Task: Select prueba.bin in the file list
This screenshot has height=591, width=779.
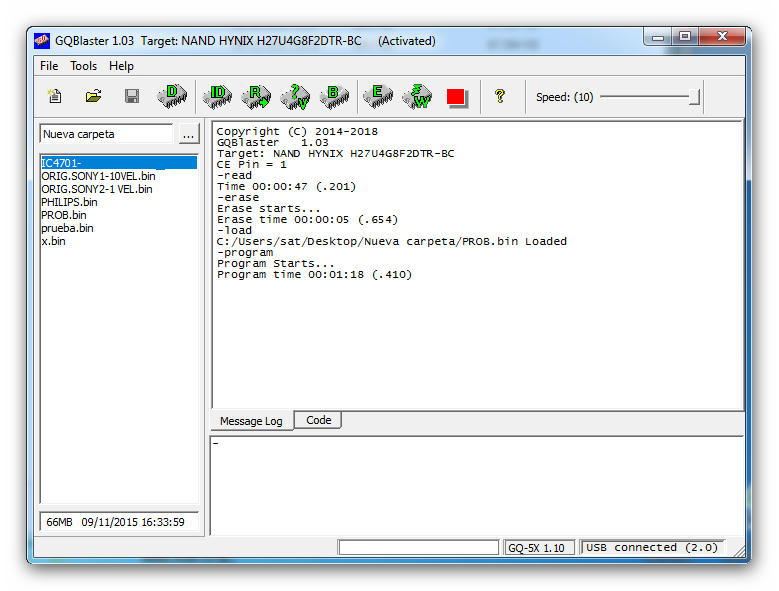Action: pyautogui.click(x=68, y=228)
